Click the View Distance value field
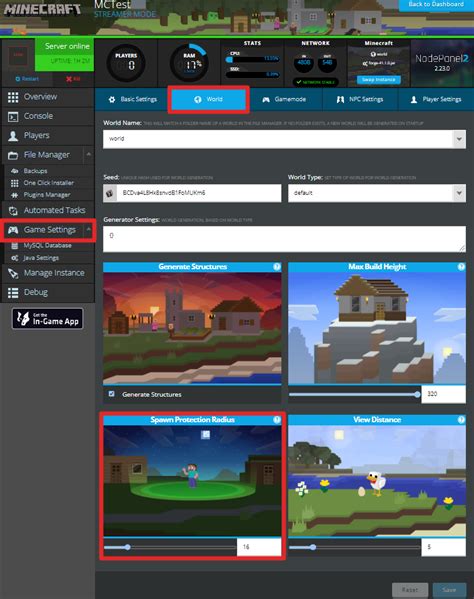Image resolution: width=474 pixels, height=599 pixels. (x=443, y=547)
